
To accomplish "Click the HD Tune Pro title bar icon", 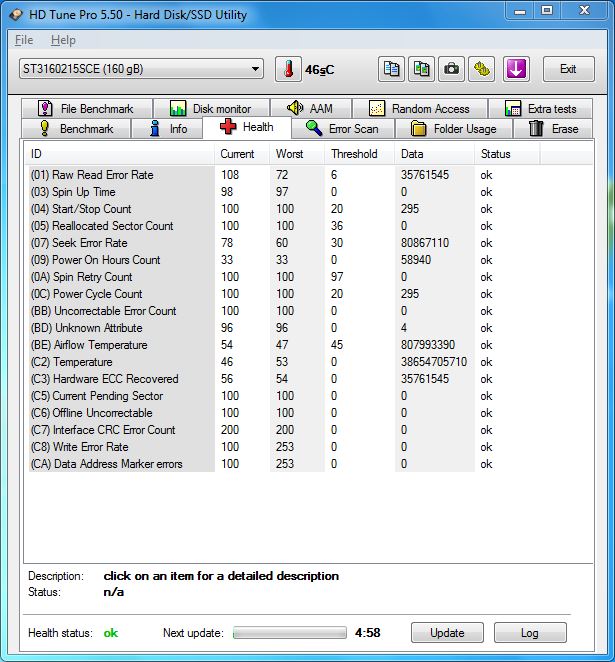I will pyautogui.click(x=16, y=15).
